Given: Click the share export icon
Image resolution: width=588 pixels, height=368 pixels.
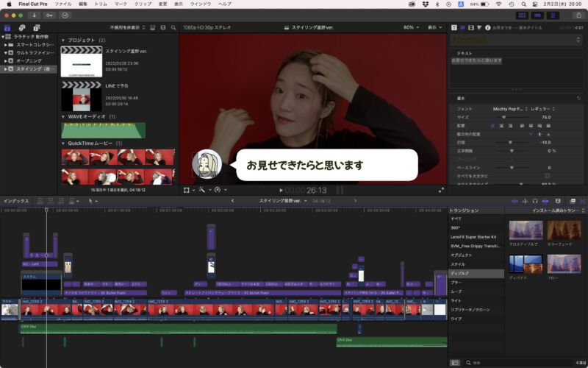Looking at the screenshot, I should [x=577, y=15].
